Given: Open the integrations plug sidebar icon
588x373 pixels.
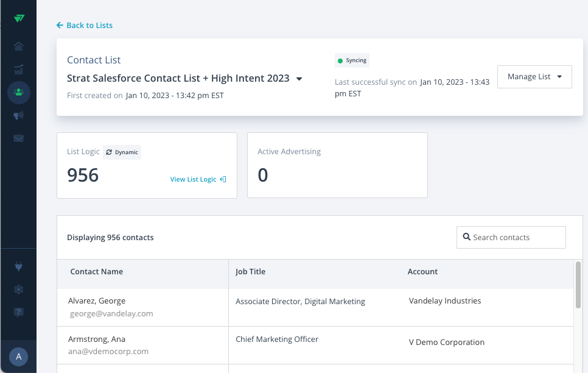Looking at the screenshot, I should (18, 267).
